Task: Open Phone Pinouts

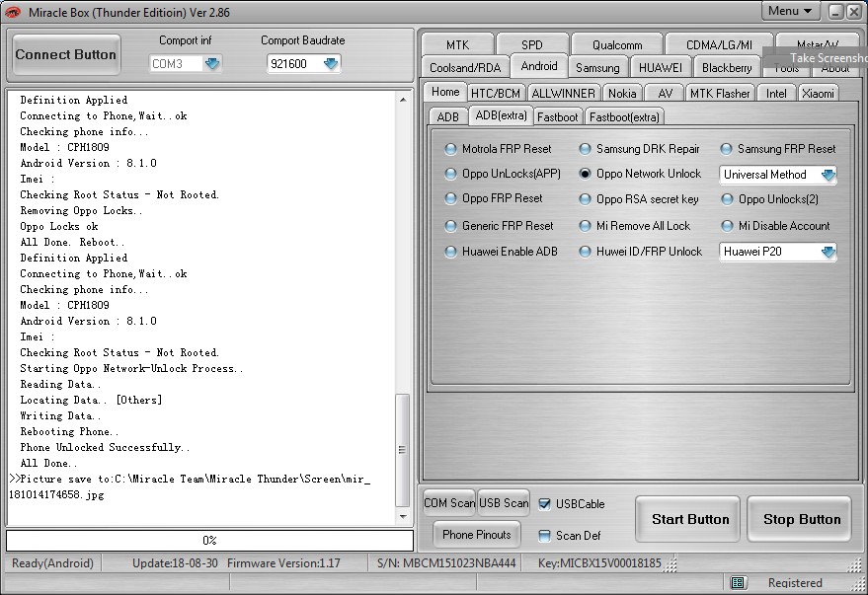Action: (477, 535)
